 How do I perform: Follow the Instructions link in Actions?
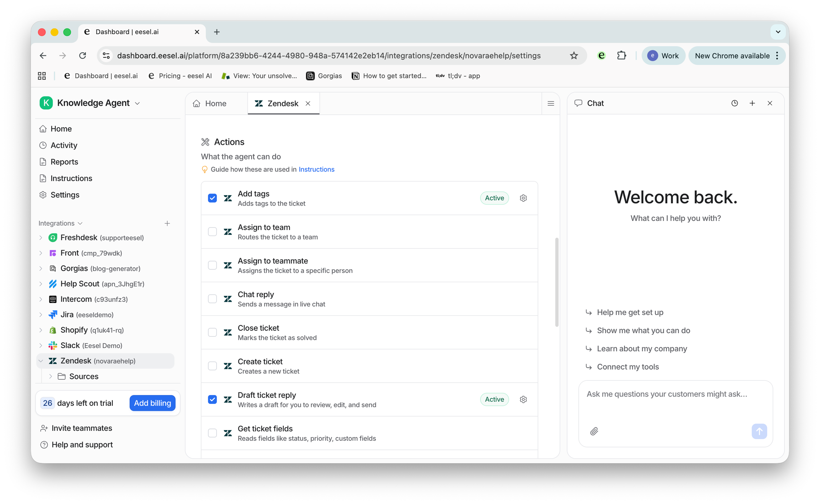point(316,169)
